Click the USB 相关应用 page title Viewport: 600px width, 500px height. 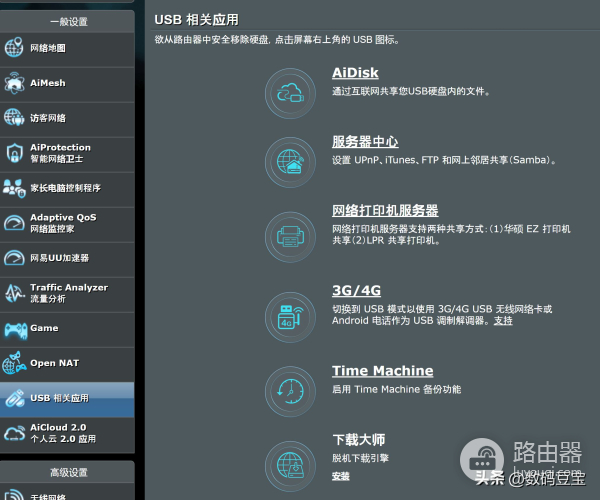197,20
